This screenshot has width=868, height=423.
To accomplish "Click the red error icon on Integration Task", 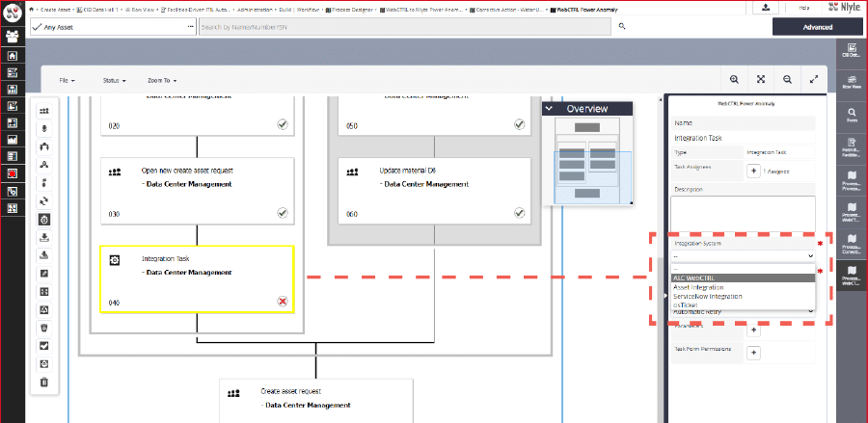I will point(283,302).
